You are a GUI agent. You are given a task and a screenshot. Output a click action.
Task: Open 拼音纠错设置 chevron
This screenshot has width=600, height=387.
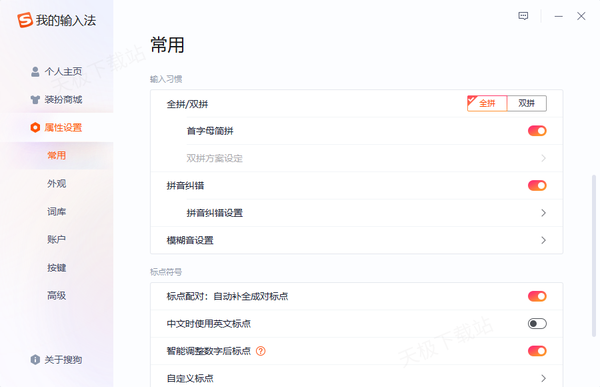coord(543,213)
